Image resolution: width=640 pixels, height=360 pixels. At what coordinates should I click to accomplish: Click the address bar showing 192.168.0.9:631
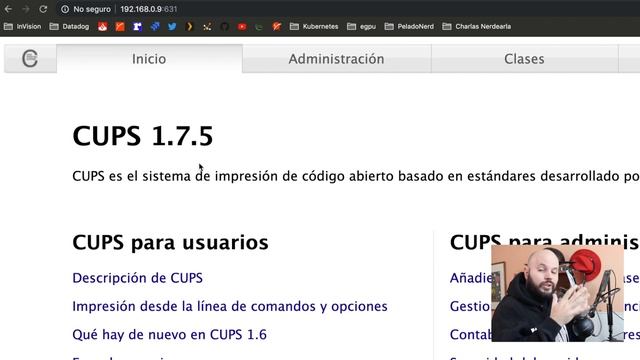coord(149,9)
